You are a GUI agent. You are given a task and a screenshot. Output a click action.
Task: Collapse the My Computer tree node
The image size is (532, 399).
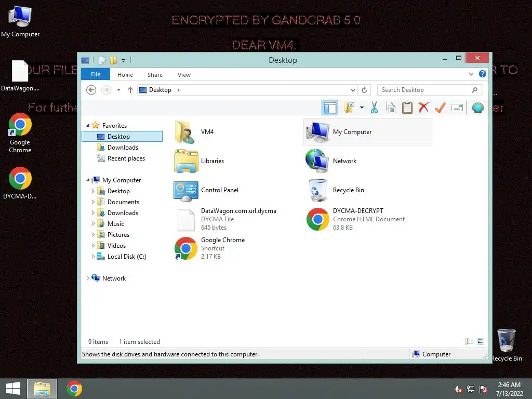click(x=88, y=180)
